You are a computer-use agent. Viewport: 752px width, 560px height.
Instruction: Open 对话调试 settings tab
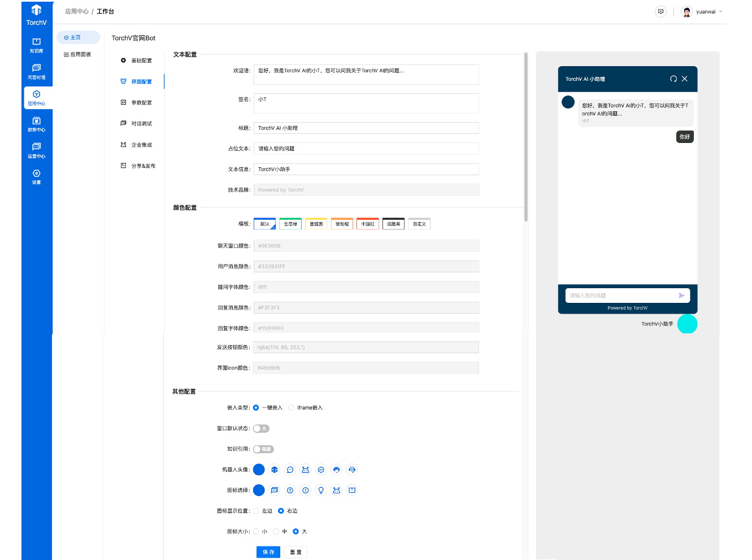click(x=136, y=123)
